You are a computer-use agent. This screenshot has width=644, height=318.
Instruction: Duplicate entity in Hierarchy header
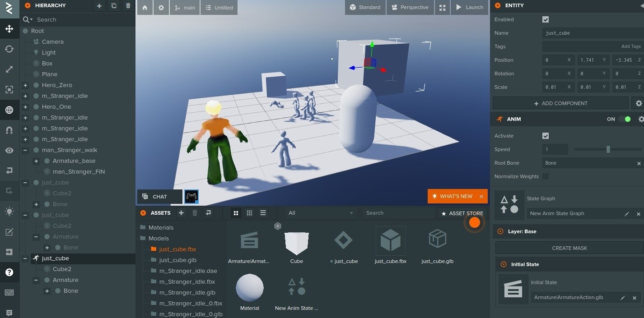[114, 6]
